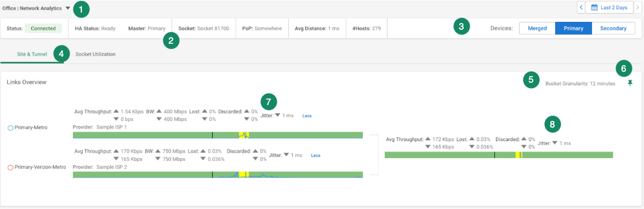The width and height of the screenshot is (644, 209).
Task: Collapse Primary-Verizon-Metro stats with Less link
Action: click(x=316, y=155)
